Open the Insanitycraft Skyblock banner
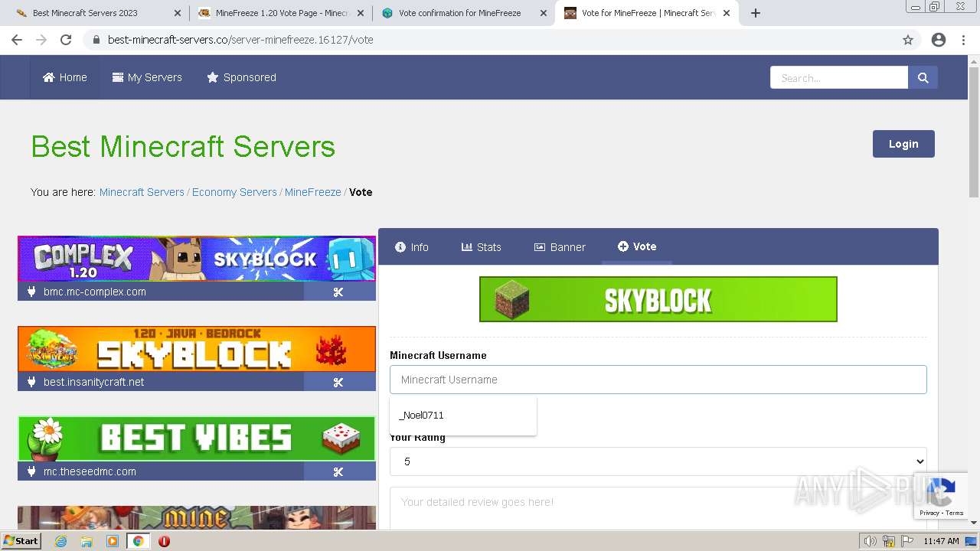980x551 pixels. pos(197,349)
